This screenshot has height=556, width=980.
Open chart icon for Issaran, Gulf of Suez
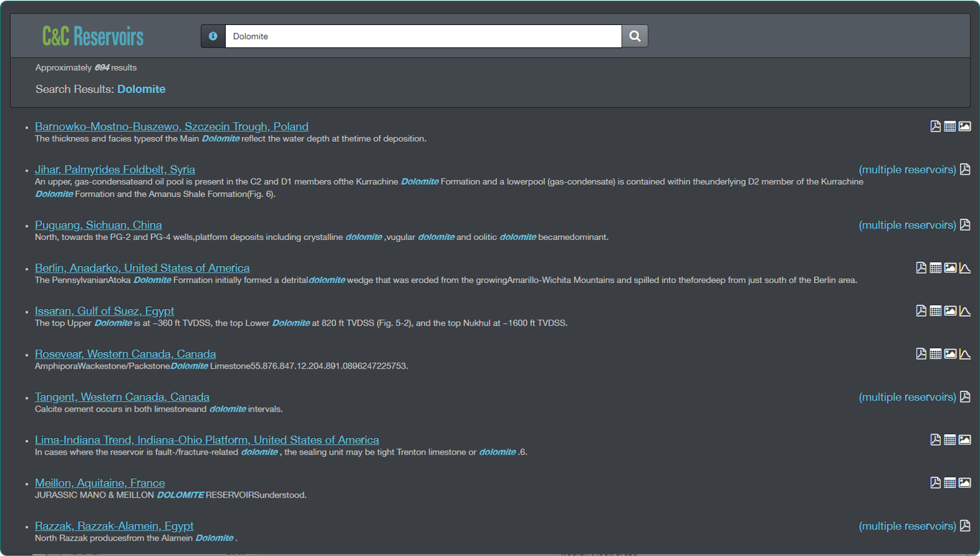coord(965,311)
